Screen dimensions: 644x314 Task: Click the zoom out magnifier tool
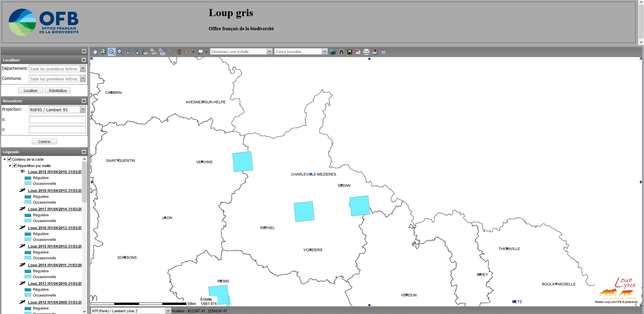point(120,52)
